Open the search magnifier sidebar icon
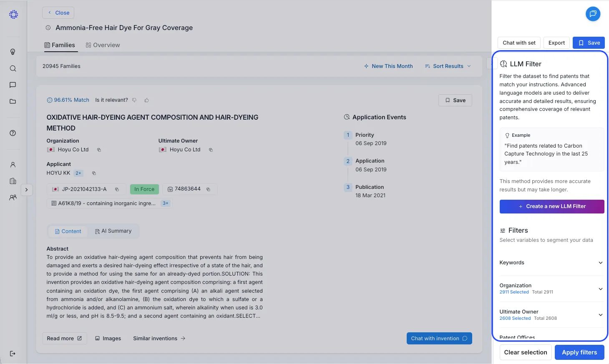 [13, 68]
